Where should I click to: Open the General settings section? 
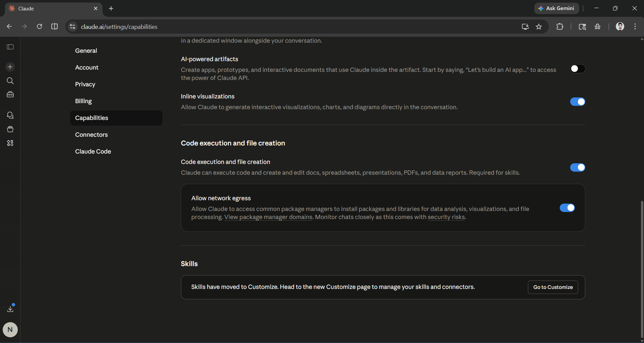click(x=116, y=51)
